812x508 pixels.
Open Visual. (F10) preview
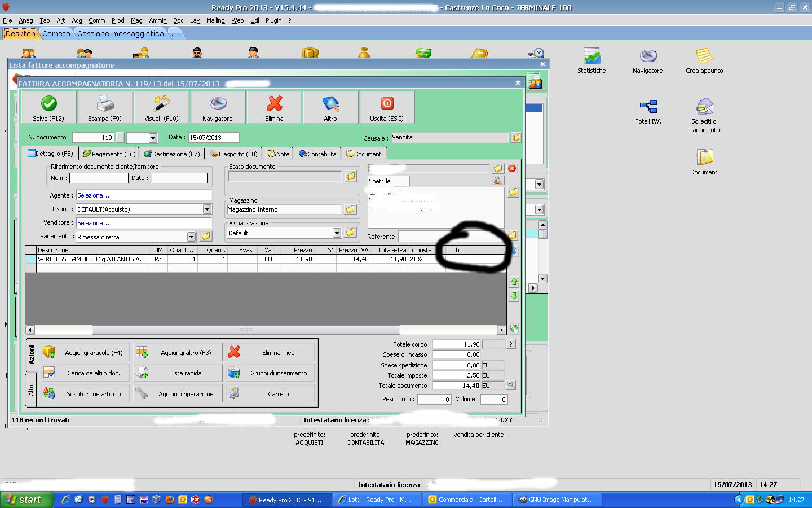[x=161, y=107]
